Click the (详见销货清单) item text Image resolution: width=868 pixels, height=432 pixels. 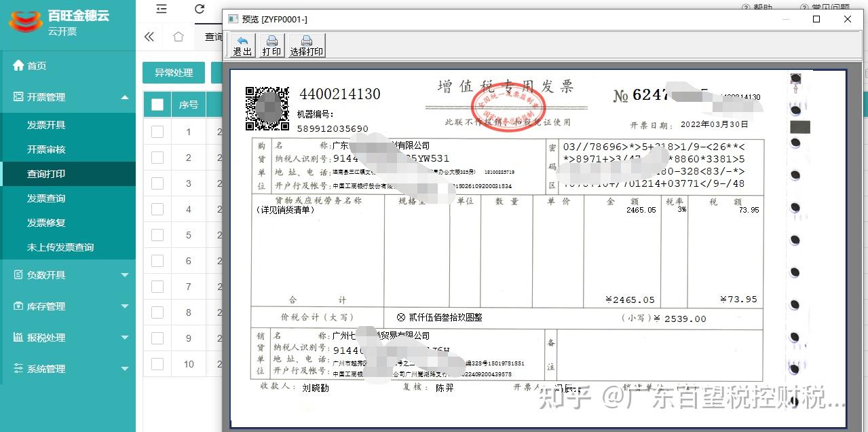(x=284, y=211)
